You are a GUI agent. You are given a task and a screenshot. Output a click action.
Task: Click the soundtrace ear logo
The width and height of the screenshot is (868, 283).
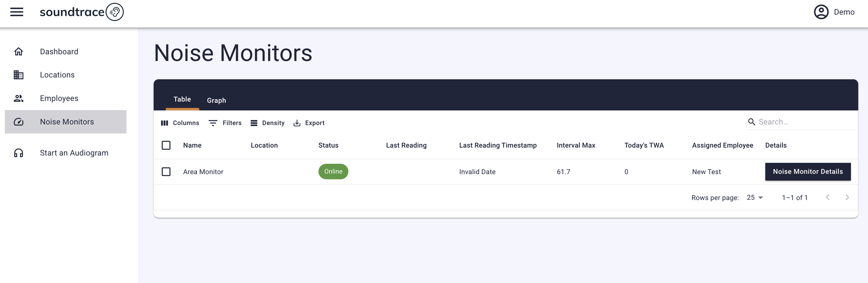[115, 12]
